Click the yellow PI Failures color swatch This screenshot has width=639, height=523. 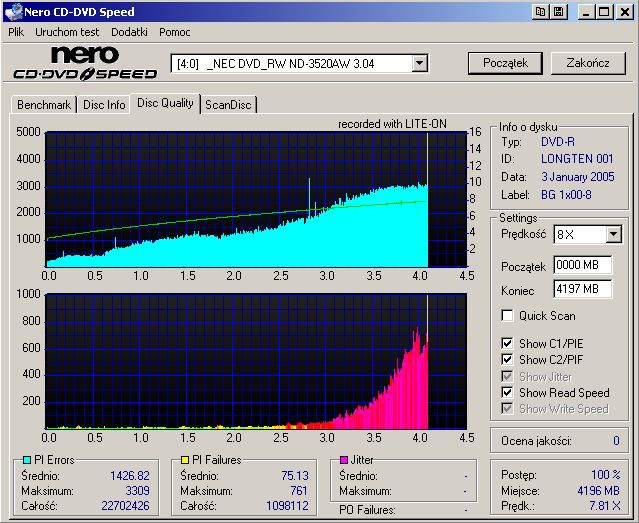[185, 460]
